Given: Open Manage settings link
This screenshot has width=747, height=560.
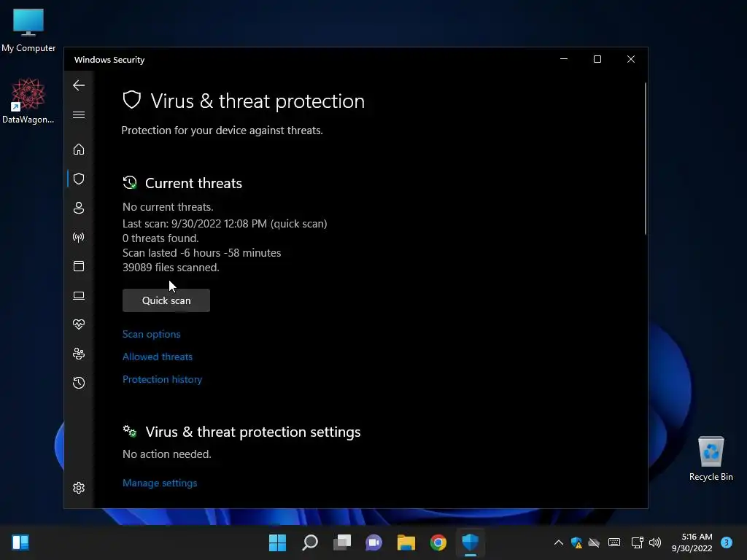Looking at the screenshot, I should click(160, 483).
